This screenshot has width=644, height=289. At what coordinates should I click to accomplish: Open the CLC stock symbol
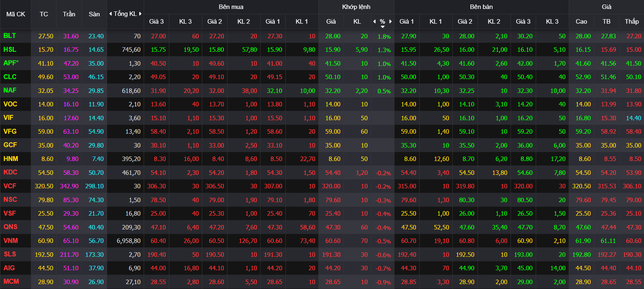click(10, 77)
